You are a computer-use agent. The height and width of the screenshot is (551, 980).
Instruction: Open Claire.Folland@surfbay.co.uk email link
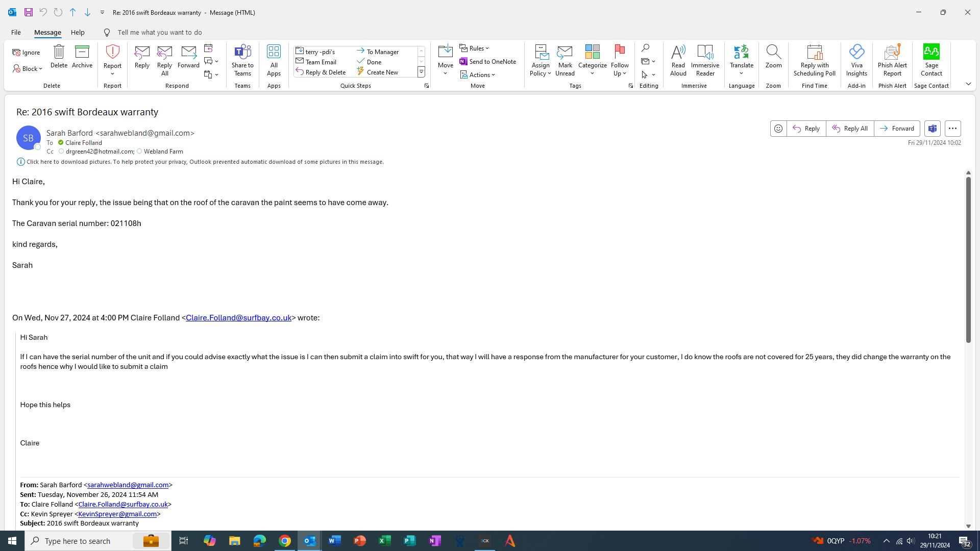(238, 318)
